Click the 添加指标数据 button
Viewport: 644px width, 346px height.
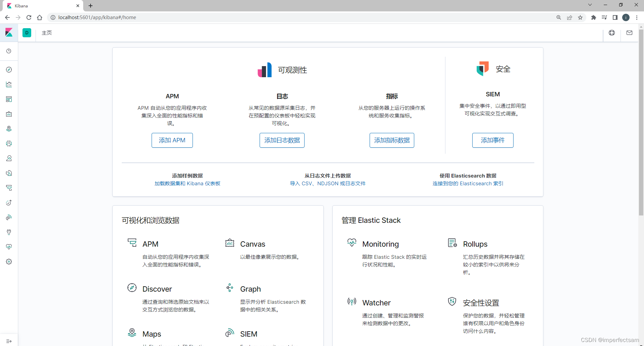click(392, 140)
